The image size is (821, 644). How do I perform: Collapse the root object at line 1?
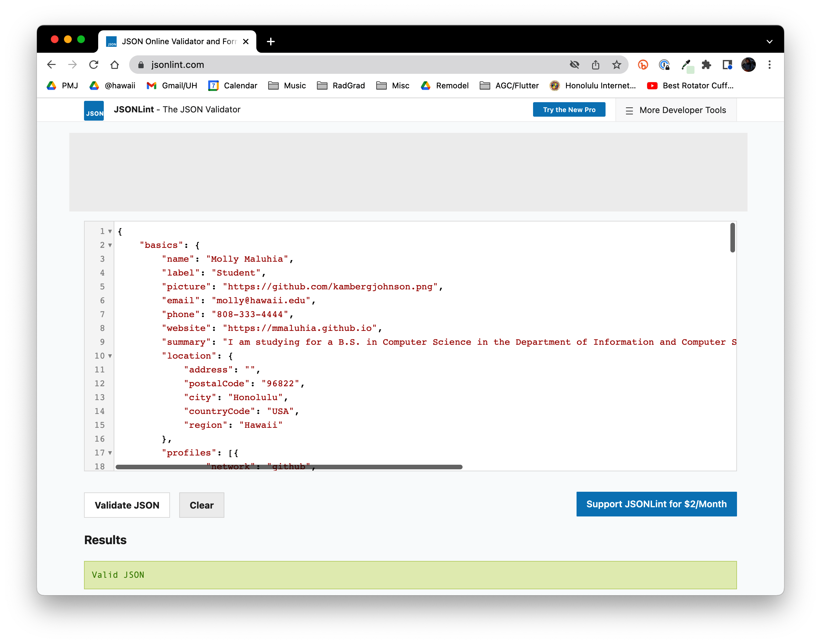tap(110, 231)
